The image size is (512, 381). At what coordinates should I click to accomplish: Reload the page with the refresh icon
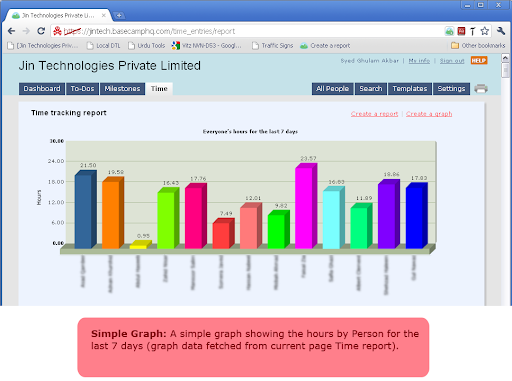point(41,31)
